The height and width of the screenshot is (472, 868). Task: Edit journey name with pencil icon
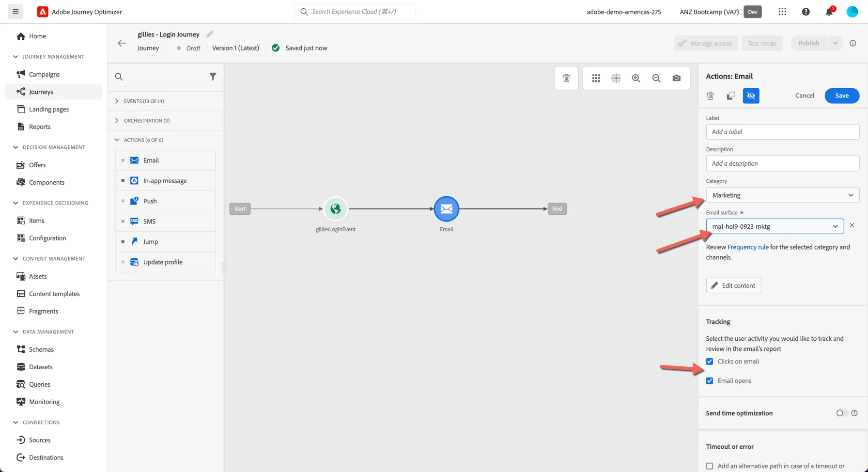tap(209, 34)
